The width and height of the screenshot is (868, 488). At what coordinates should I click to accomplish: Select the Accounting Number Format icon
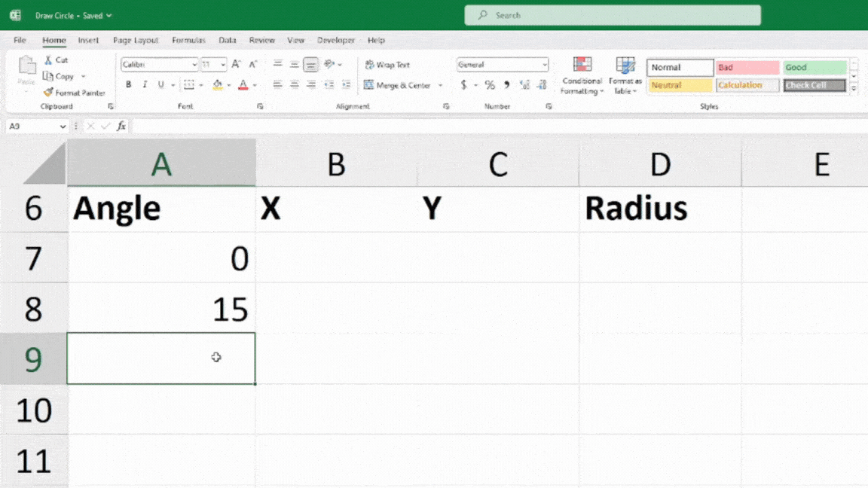coord(463,84)
